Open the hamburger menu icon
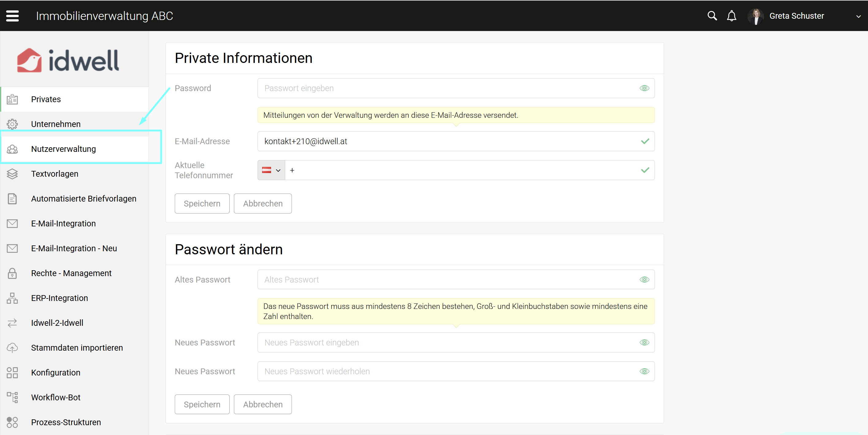This screenshot has height=435, width=868. [x=13, y=16]
